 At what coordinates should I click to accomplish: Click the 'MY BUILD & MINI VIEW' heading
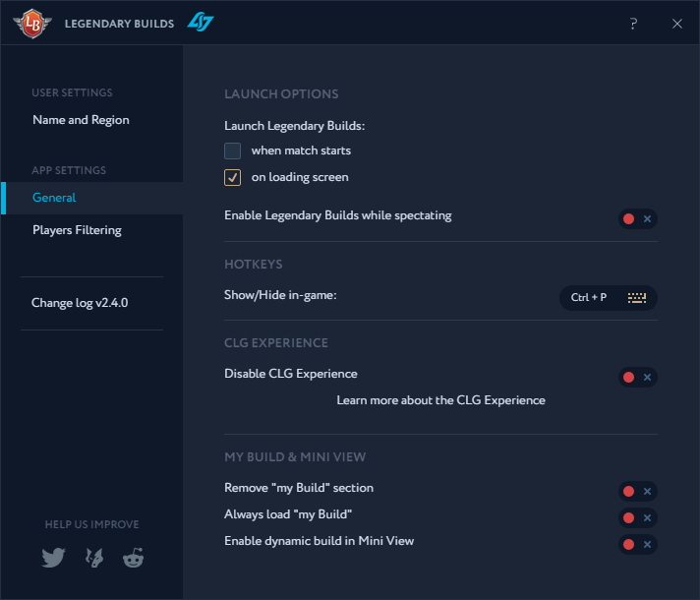pos(295,457)
